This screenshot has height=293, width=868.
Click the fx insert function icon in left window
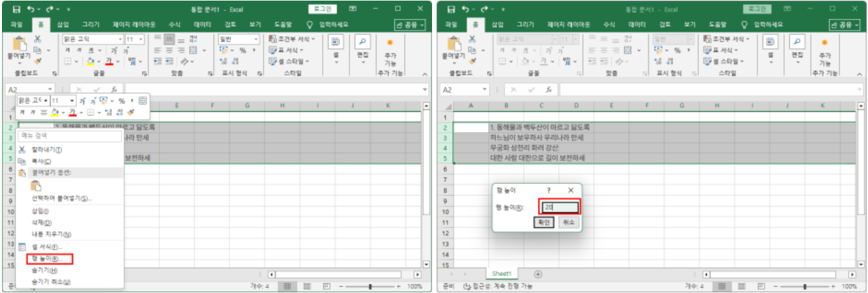(113, 89)
